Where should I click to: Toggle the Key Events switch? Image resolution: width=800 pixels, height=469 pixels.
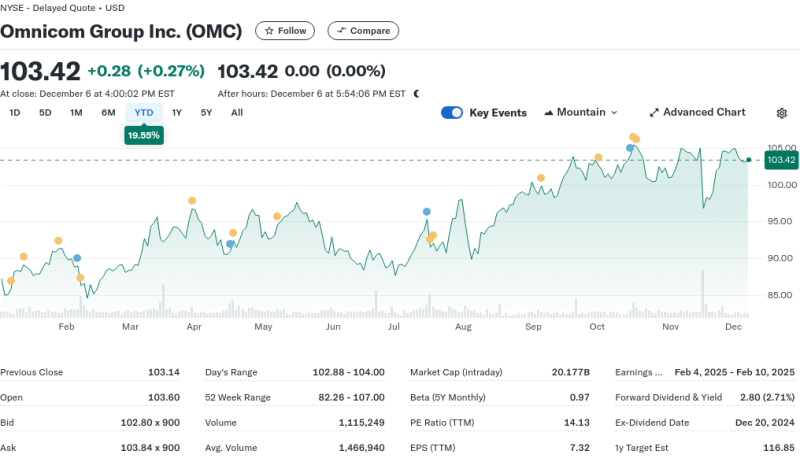pyautogui.click(x=452, y=112)
